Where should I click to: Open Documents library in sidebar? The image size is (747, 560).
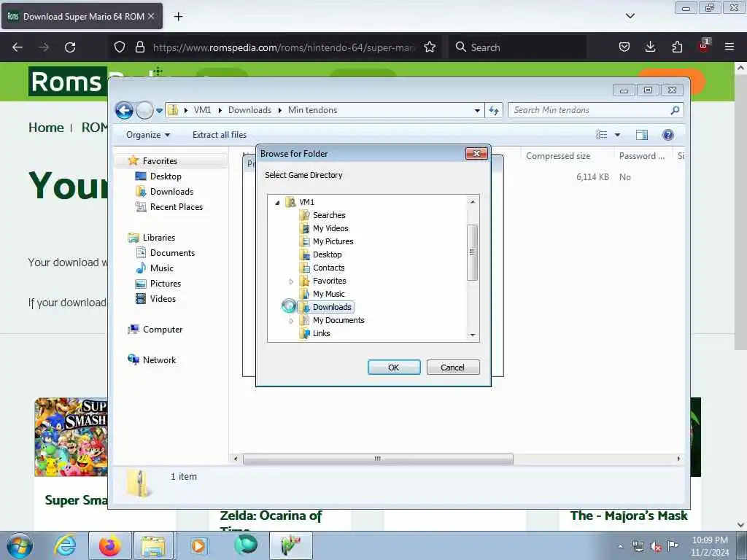click(x=172, y=253)
